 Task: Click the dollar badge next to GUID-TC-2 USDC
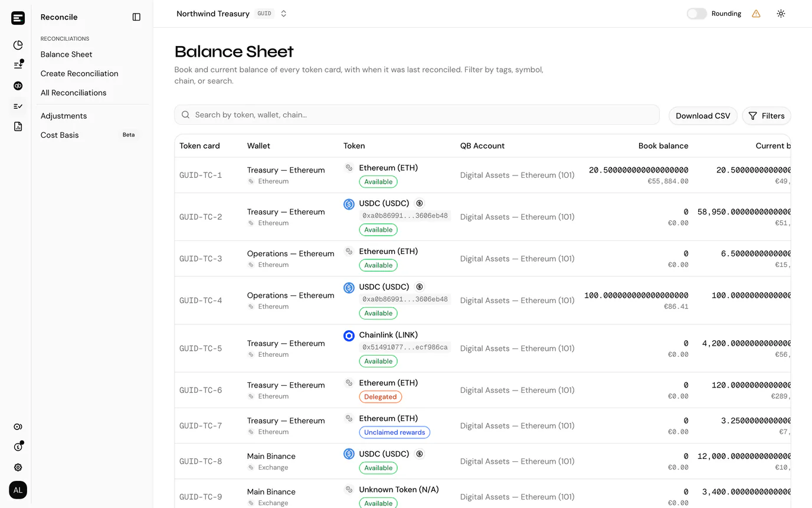(419, 203)
